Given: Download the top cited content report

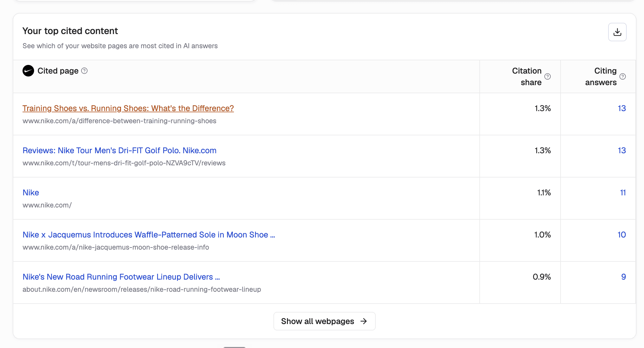Looking at the screenshot, I should 617,32.
